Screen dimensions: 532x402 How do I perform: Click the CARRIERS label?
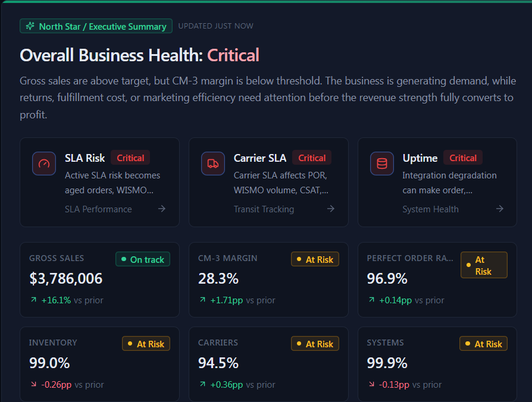[218, 343]
